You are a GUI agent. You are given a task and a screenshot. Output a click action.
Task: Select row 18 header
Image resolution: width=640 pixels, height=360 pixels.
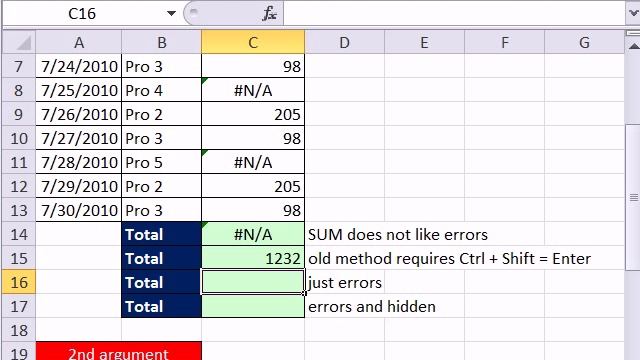click(x=19, y=330)
